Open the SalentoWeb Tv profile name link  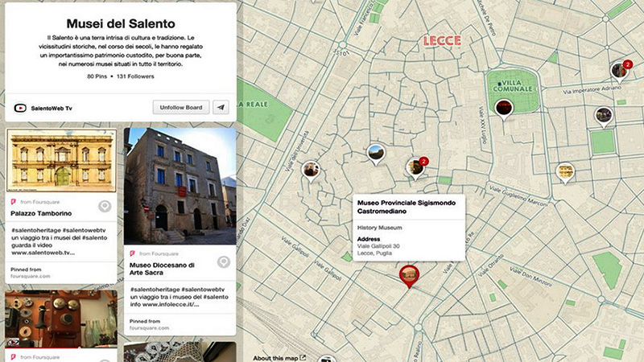[x=52, y=109]
